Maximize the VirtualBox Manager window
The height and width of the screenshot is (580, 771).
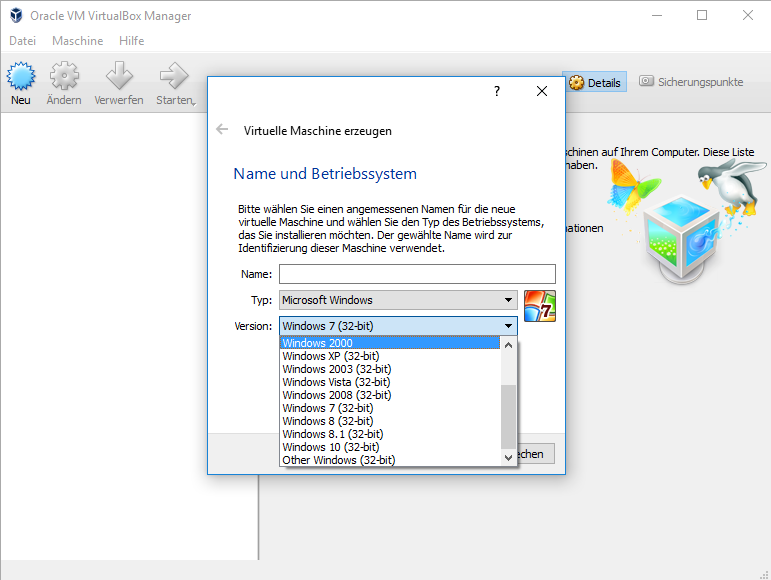(x=702, y=15)
